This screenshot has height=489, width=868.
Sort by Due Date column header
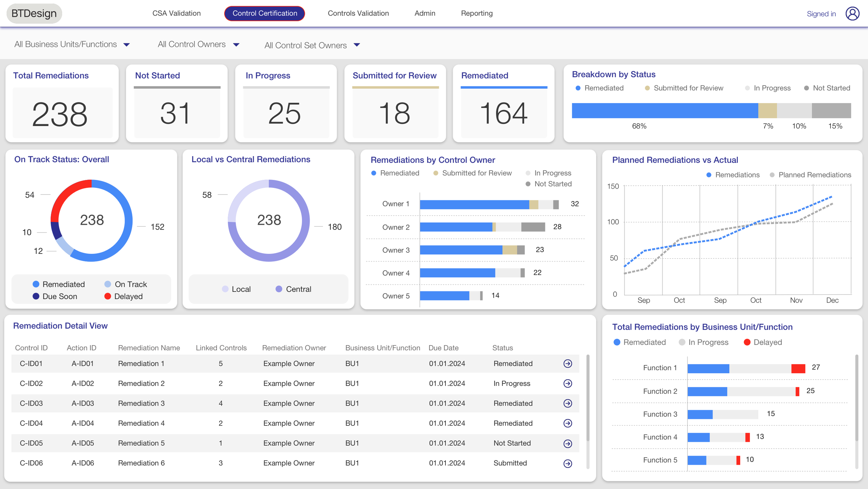tap(443, 348)
